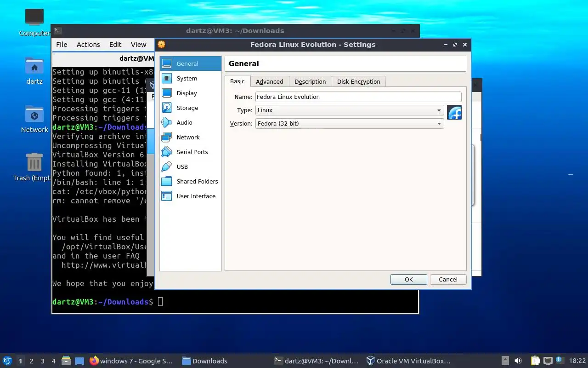Image resolution: width=588 pixels, height=368 pixels.
Task: Select the General settings category
Action: tap(190, 64)
